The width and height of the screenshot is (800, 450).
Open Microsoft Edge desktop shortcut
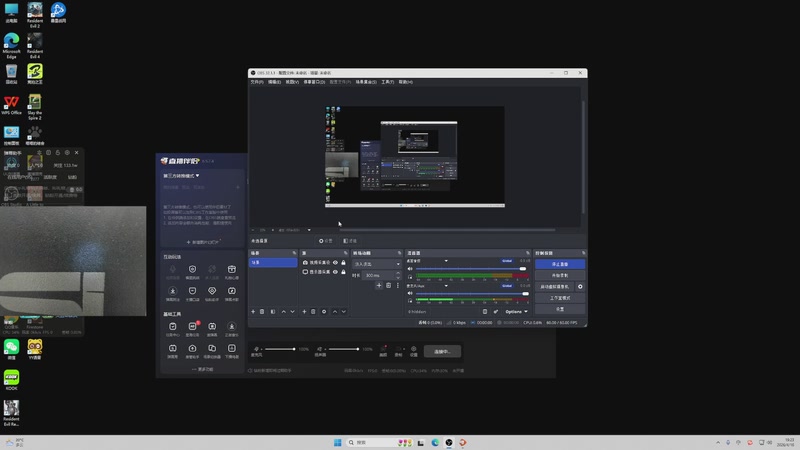pos(11,42)
